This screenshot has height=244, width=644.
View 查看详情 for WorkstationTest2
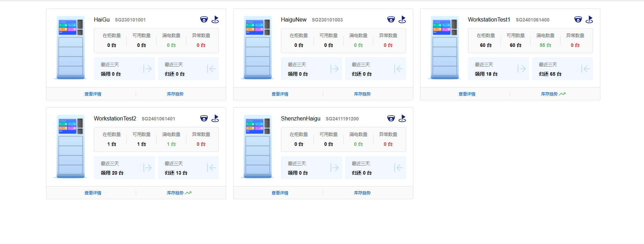pyautogui.click(x=93, y=193)
